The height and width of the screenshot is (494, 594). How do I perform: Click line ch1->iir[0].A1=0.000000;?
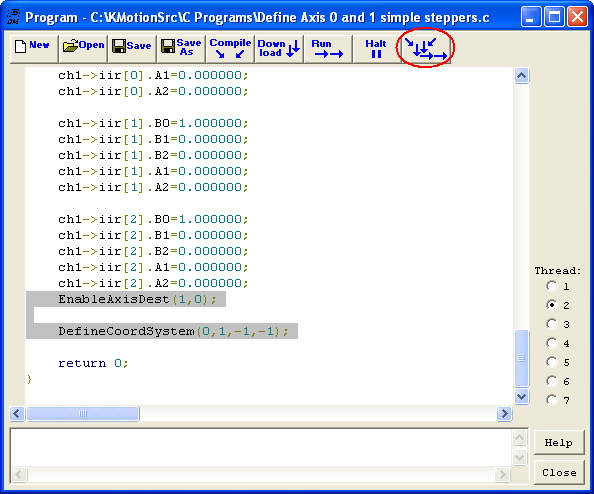pyautogui.click(x=153, y=75)
